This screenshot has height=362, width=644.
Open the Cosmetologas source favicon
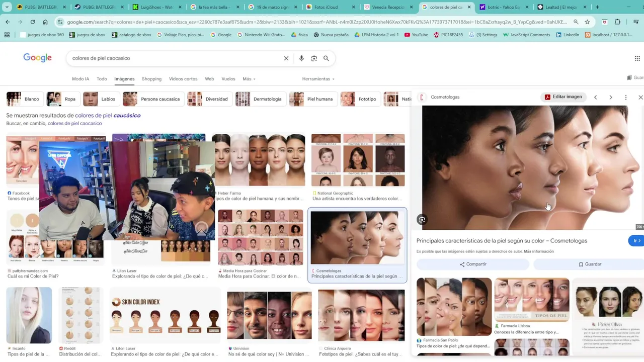pyautogui.click(x=422, y=97)
